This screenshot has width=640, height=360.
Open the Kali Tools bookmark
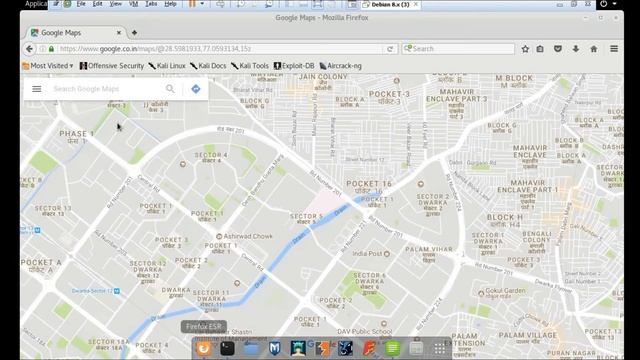(250, 66)
